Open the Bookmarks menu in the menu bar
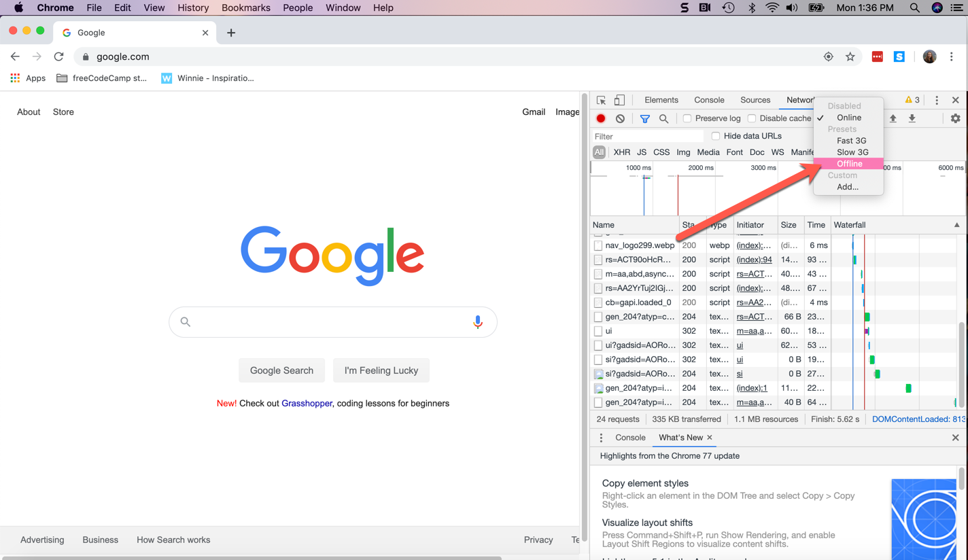The image size is (968, 560). [x=245, y=7]
